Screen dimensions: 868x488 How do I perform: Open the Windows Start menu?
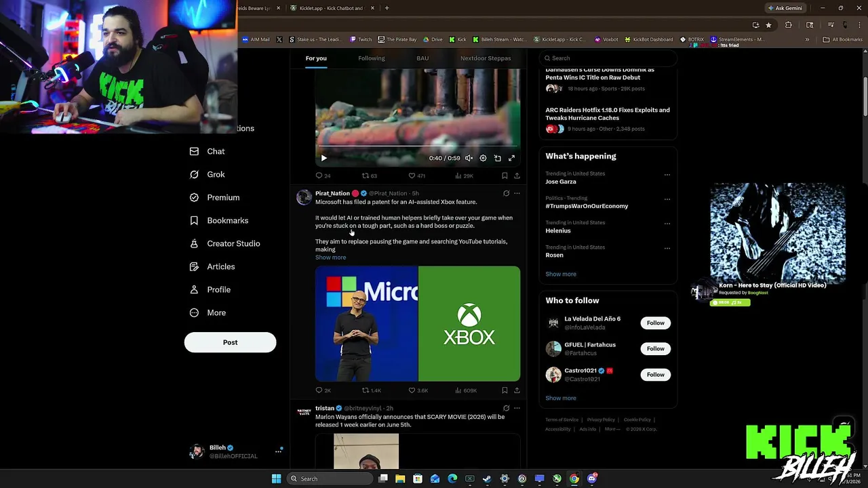click(x=276, y=479)
